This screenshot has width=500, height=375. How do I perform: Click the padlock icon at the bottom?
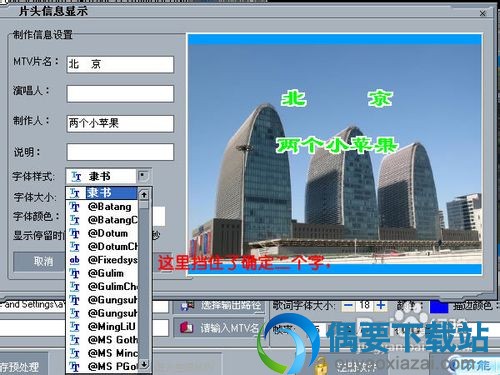click(x=321, y=366)
